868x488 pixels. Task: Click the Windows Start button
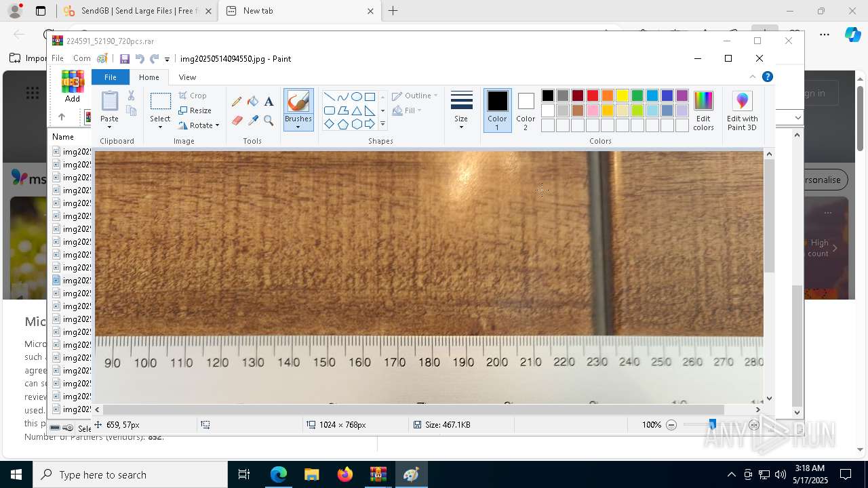pos(16,474)
